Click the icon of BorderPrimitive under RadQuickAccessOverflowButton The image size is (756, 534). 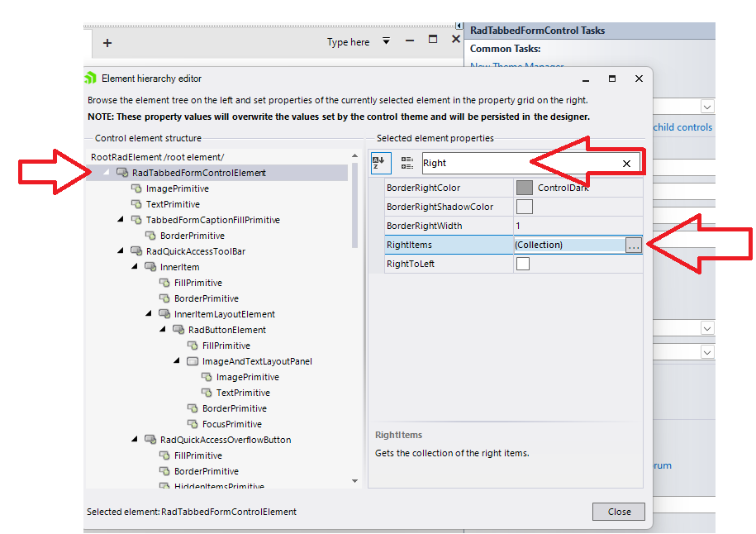click(x=164, y=471)
